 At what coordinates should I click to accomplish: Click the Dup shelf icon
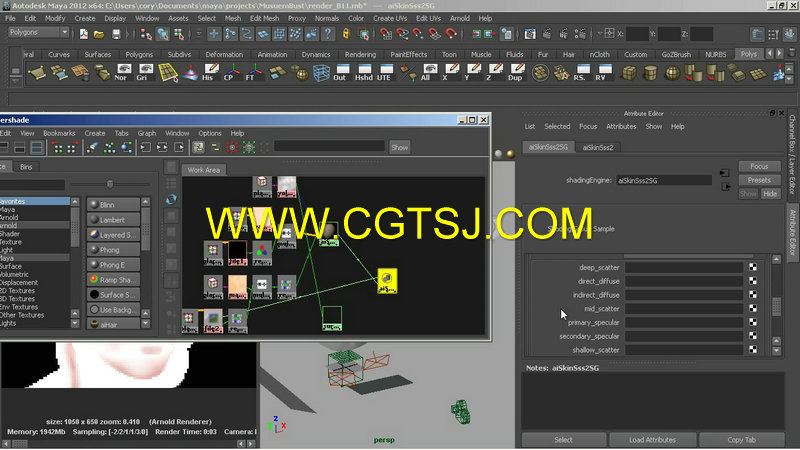click(x=516, y=72)
